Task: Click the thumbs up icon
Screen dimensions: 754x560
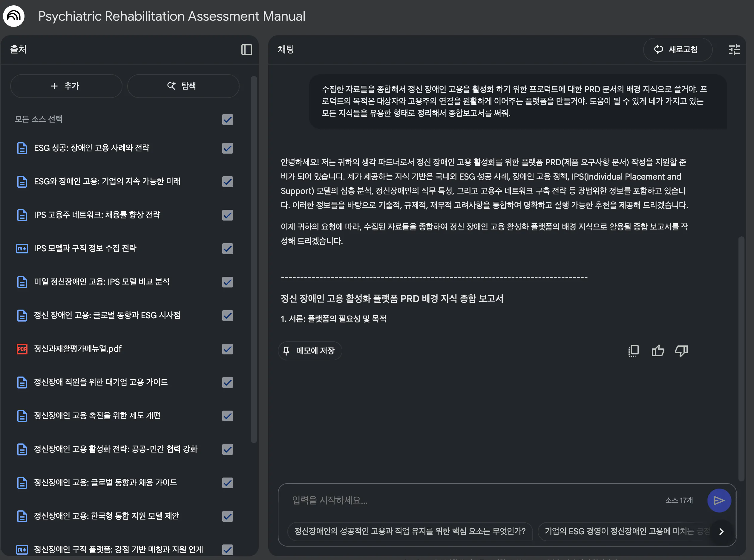Action: pos(658,351)
